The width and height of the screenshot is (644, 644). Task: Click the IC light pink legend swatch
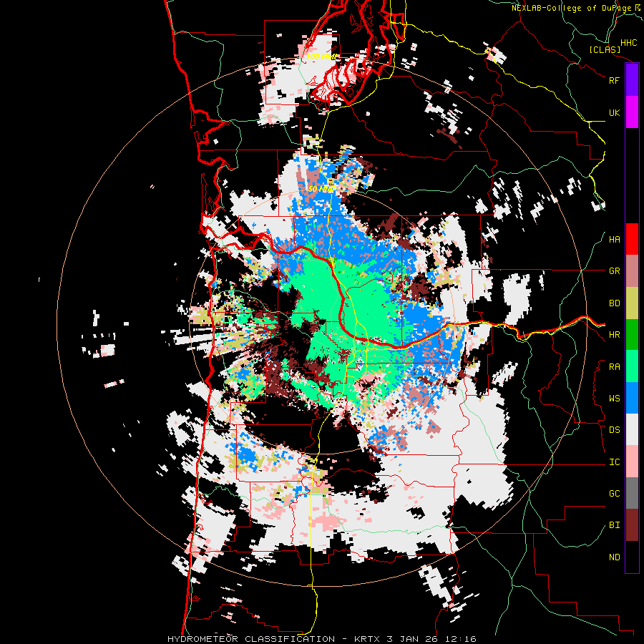click(x=632, y=462)
